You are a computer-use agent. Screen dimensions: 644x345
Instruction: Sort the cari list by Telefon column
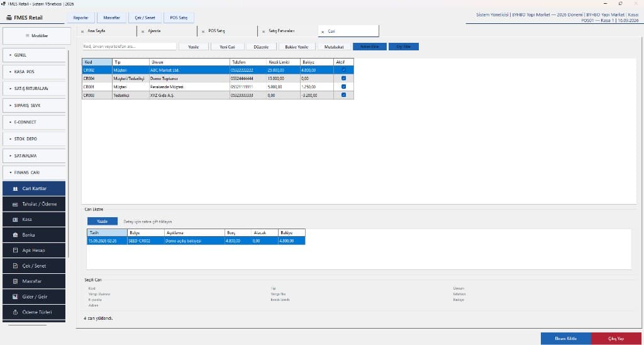click(x=248, y=62)
